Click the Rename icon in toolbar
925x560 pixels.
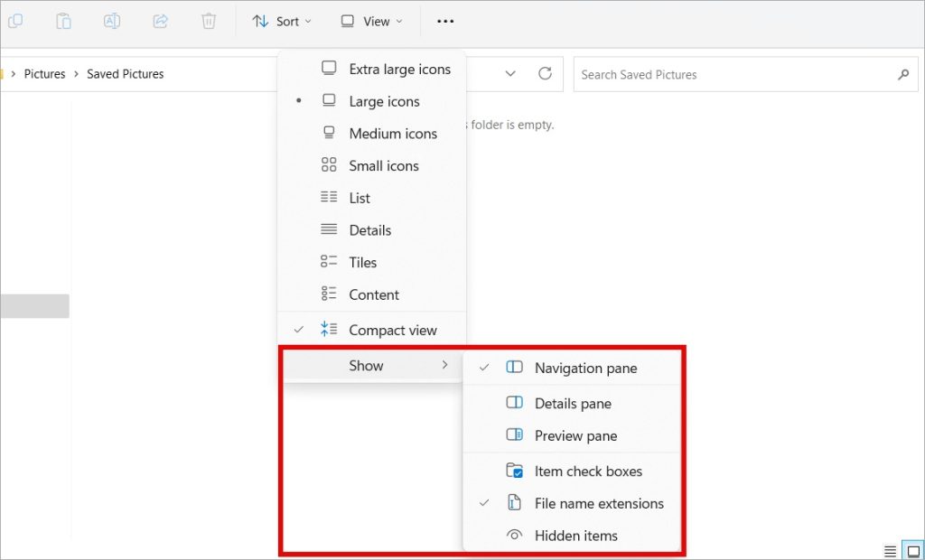tap(112, 21)
